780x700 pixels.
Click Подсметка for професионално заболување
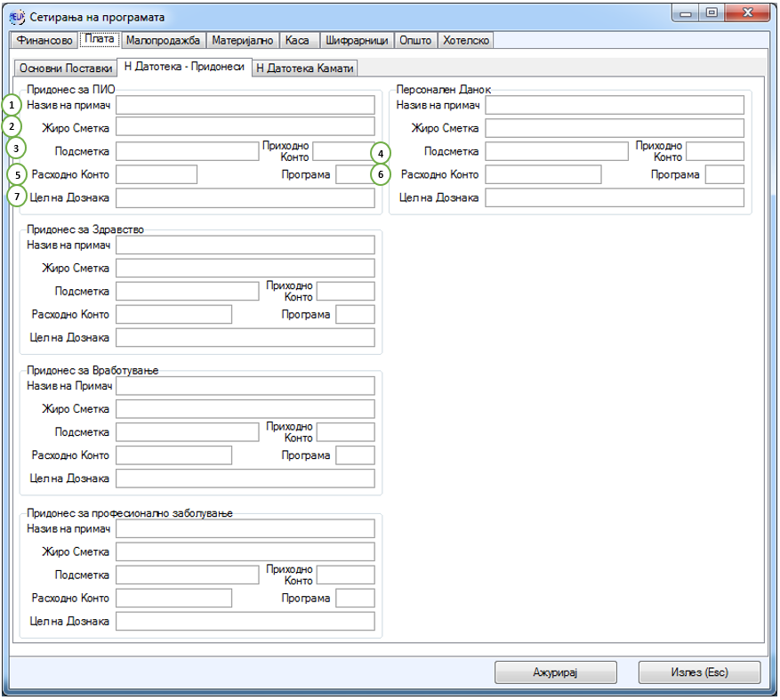[188, 575]
